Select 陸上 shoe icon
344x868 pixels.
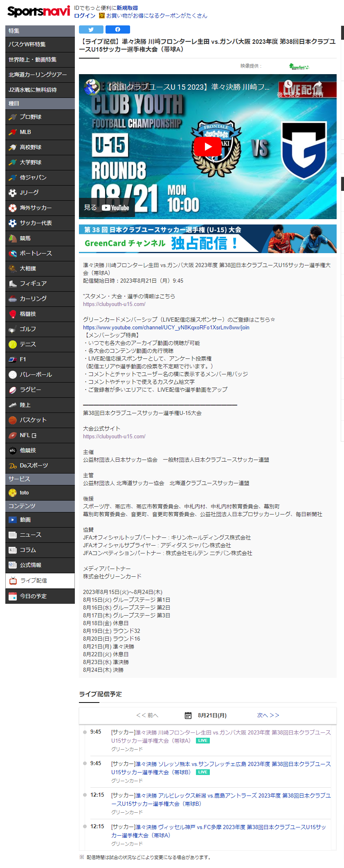coord(13,405)
